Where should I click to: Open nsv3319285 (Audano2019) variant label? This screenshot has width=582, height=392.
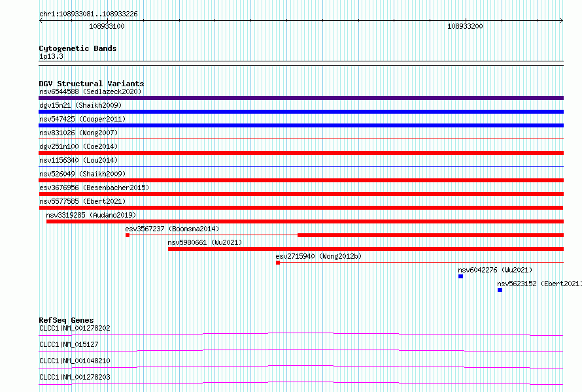pos(91,215)
